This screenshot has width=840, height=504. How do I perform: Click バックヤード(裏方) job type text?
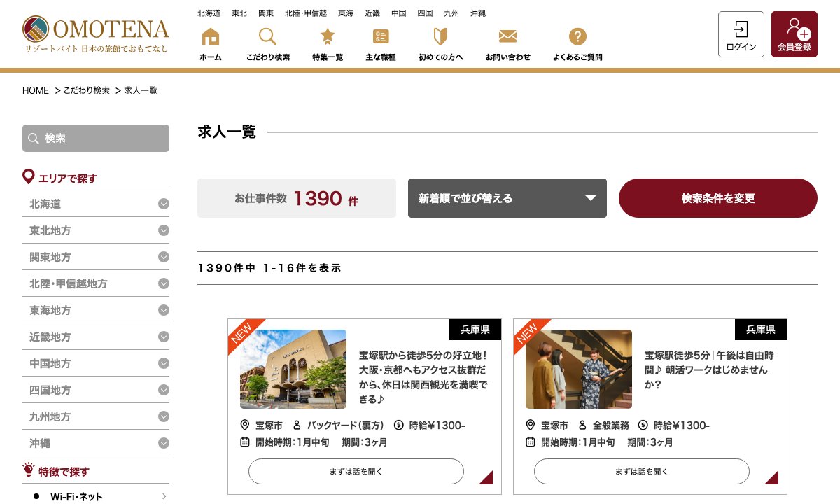[x=346, y=425]
